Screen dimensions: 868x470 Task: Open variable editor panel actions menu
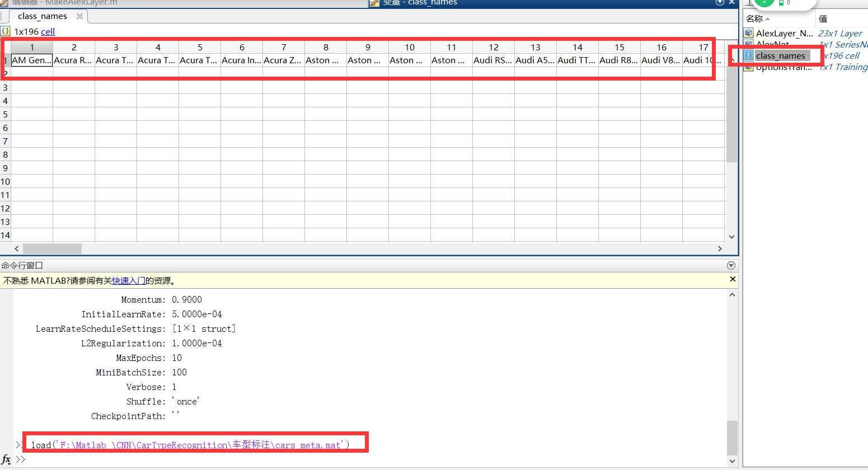[x=720, y=3]
